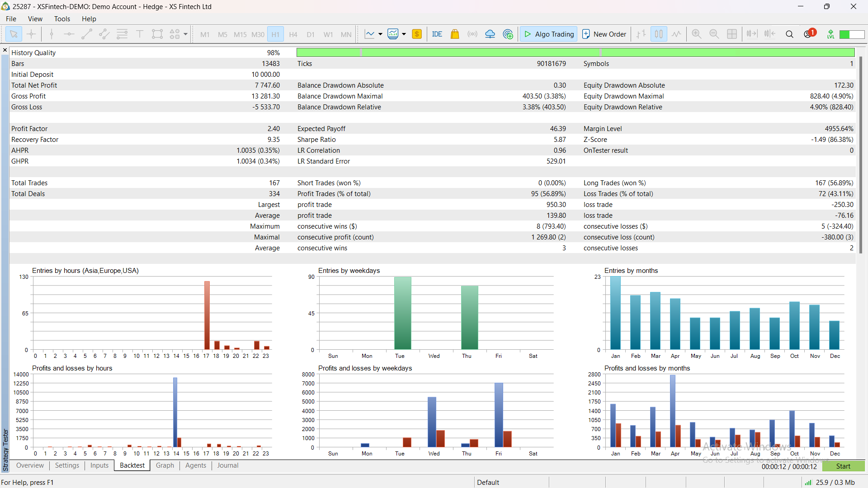Select the crosshair tool
868x488 pixels.
(x=31, y=34)
